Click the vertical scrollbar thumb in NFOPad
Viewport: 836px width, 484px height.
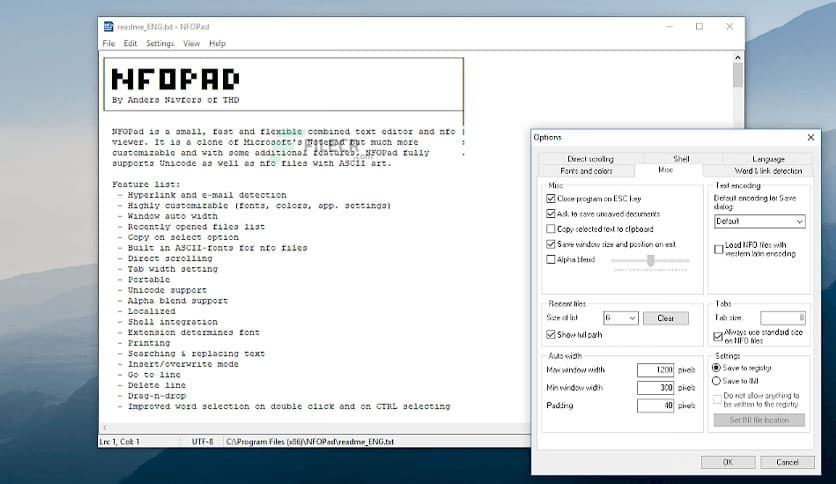(x=738, y=75)
